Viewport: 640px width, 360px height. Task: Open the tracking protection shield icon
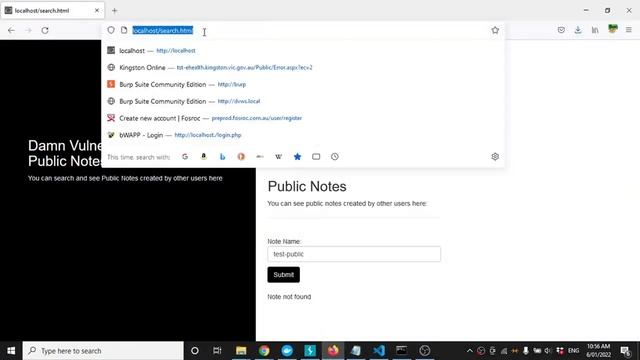[x=111, y=30]
